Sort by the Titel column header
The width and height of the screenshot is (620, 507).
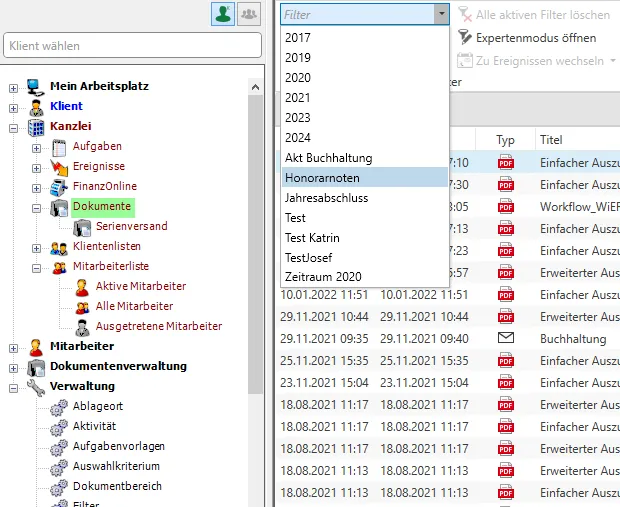point(577,140)
